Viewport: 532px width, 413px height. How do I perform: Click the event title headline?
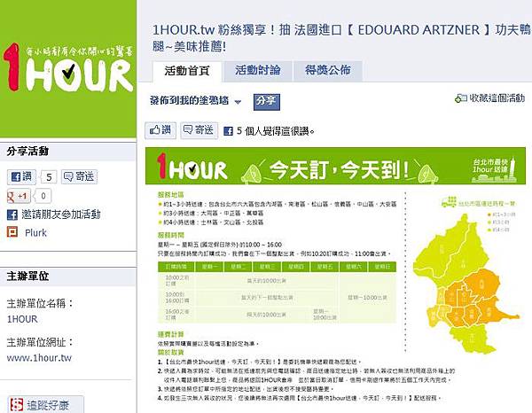[341, 38]
